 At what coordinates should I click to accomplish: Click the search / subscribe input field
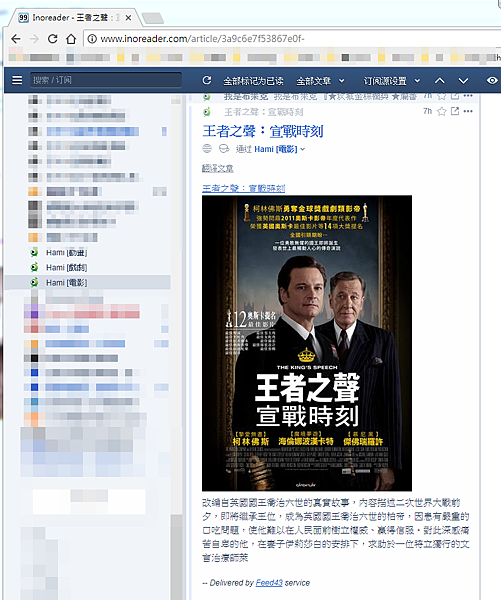[106, 80]
